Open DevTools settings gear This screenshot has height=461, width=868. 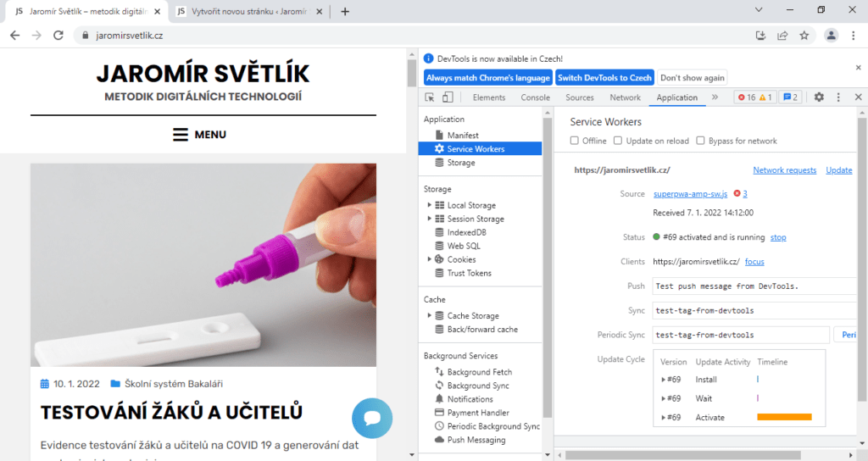tap(819, 97)
